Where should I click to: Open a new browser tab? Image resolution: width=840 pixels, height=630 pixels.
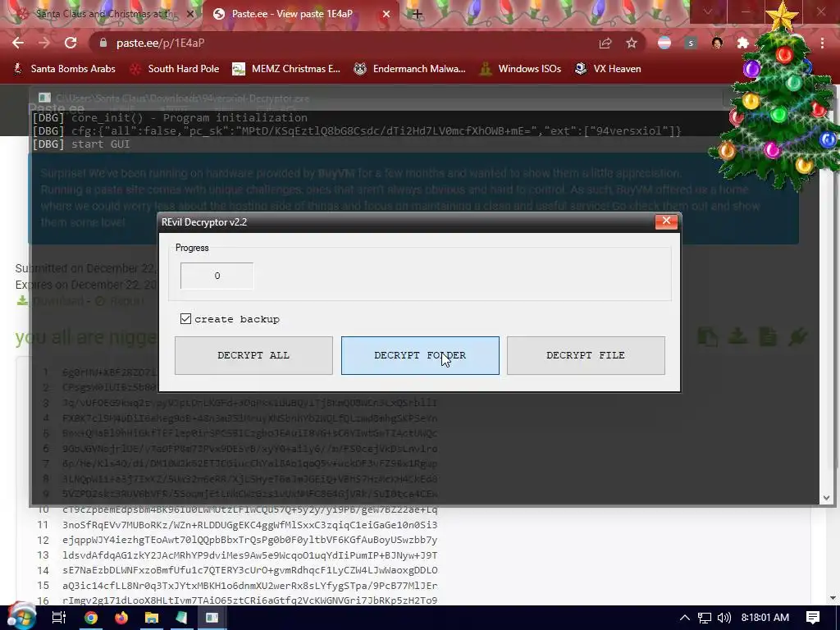coord(418,14)
